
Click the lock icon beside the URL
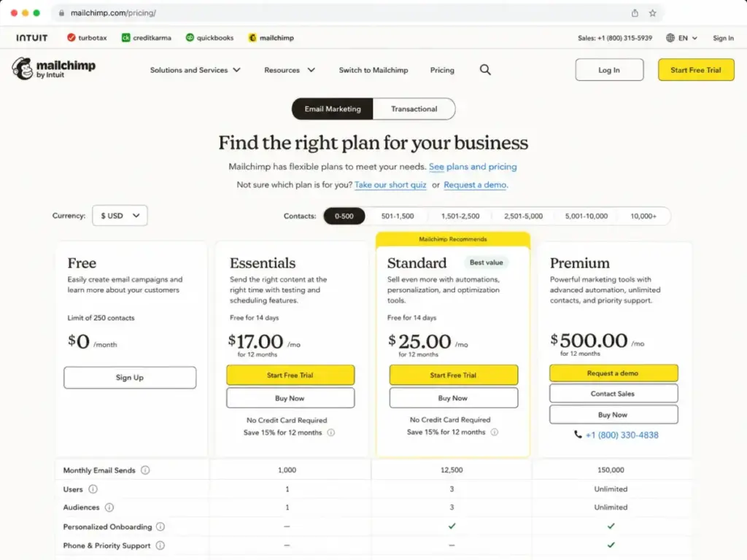pyautogui.click(x=61, y=13)
